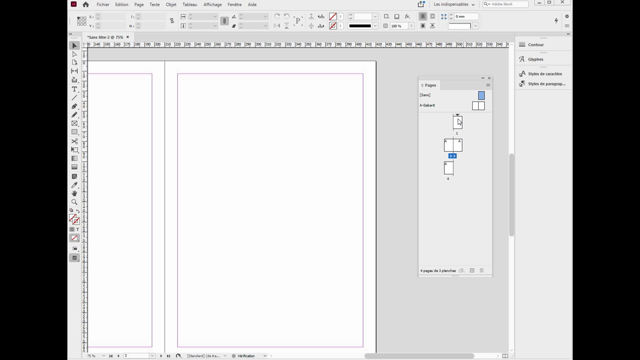Screen dimensions: 640x360
Task: Open the Pages panel flyout menu
Action: pyautogui.click(x=488, y=85)
